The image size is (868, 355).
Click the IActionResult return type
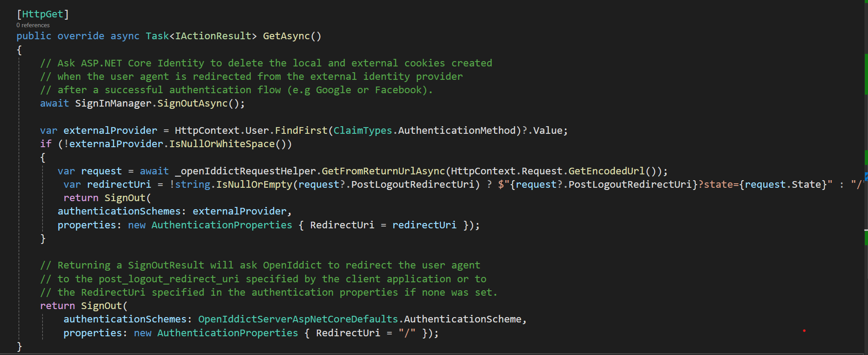213,36
